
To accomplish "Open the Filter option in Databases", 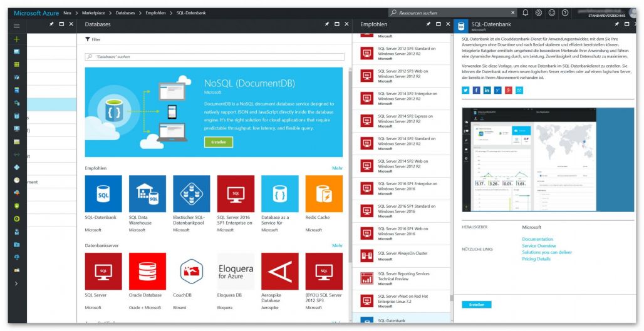I will coord(93,39).
